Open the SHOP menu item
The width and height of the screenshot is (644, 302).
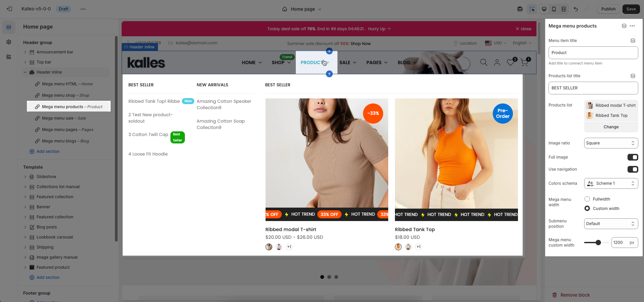tap(281, 62)
